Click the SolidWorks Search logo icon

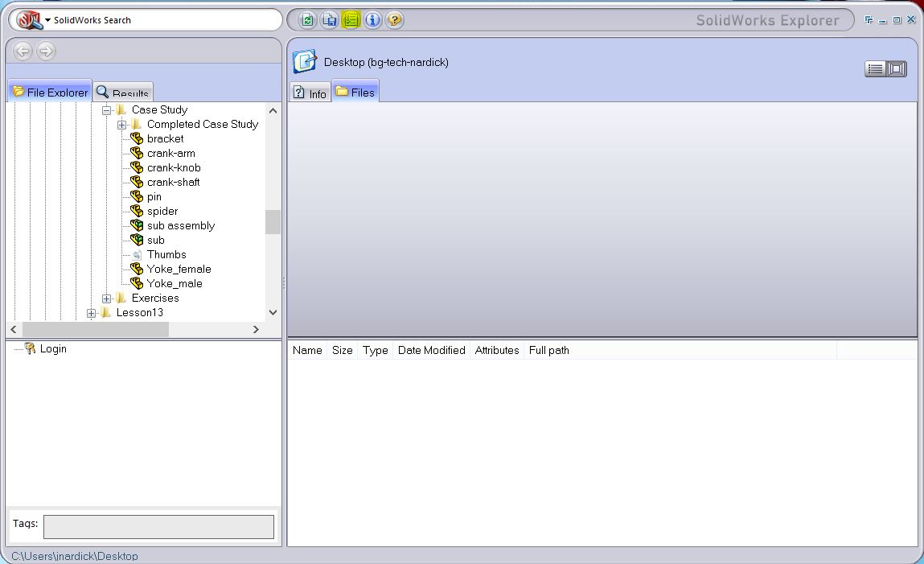click(28, 20)
